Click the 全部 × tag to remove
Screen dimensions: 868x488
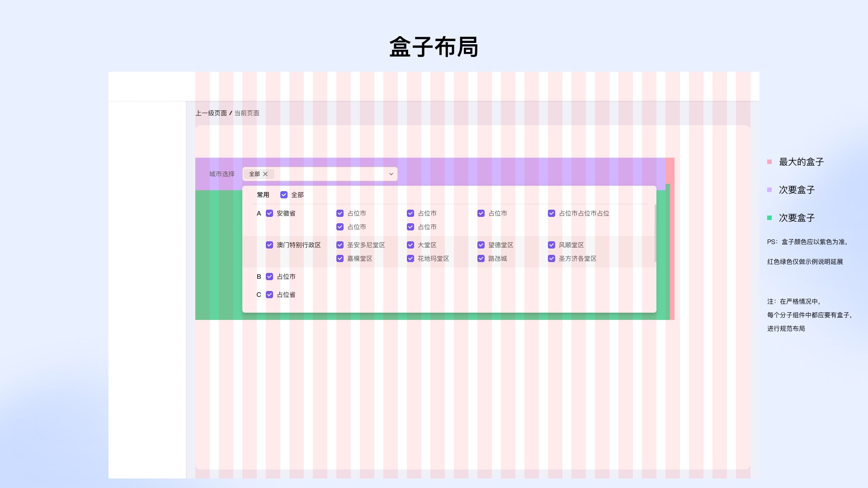(x=265, y=174)
